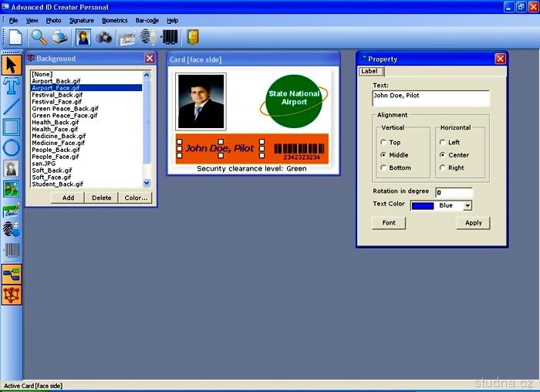Select the Rectangle drawing tool
This screenshot has width=540, height=392.
tap(12, 127)
